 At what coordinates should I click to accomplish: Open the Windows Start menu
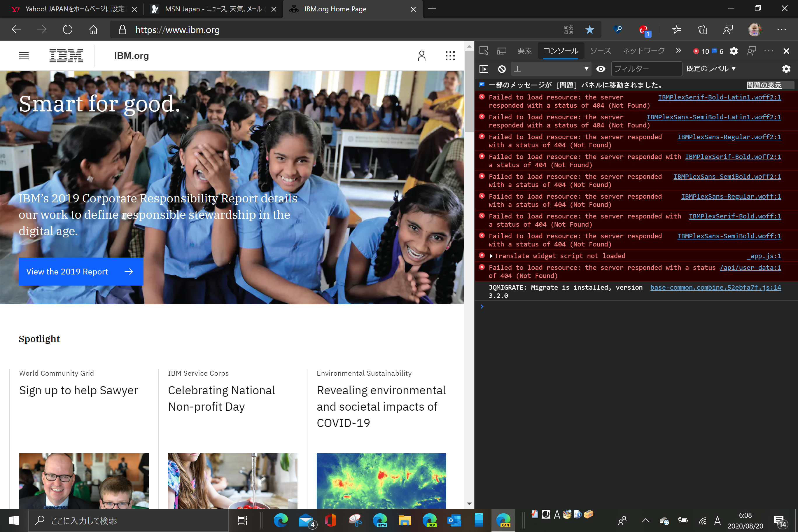pos(14,520)
